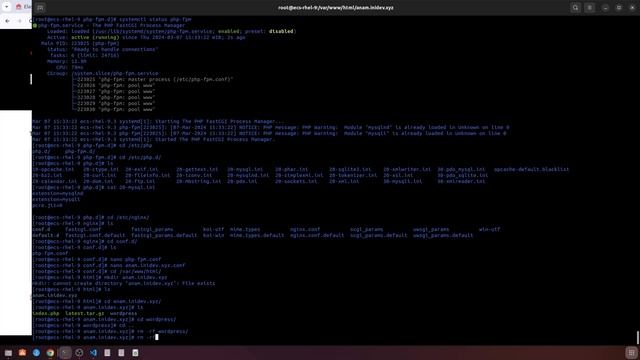This screenshot has height=360, width=640.
Task: Minimize the terminal window
Action: click(605, 7)
